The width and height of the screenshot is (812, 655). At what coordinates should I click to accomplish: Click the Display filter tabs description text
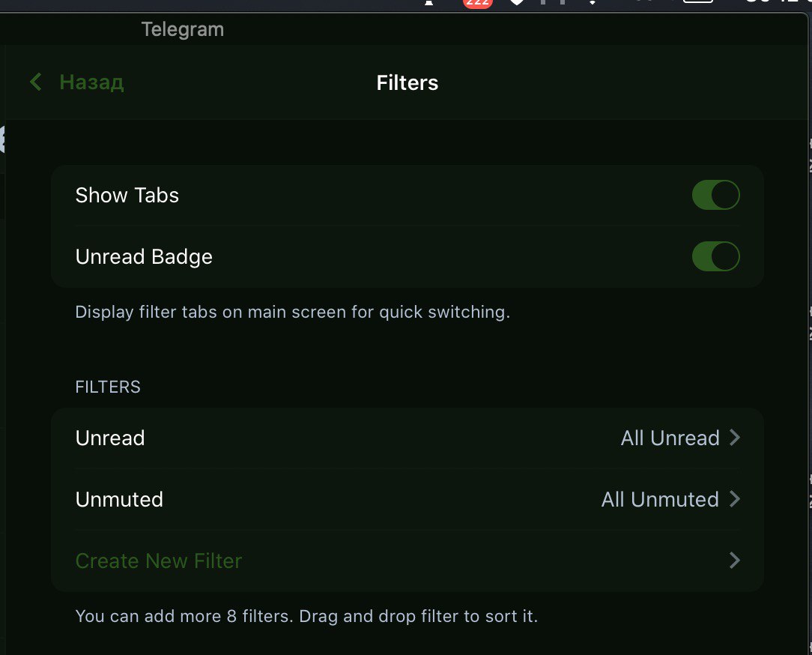[x=293, y=312]
